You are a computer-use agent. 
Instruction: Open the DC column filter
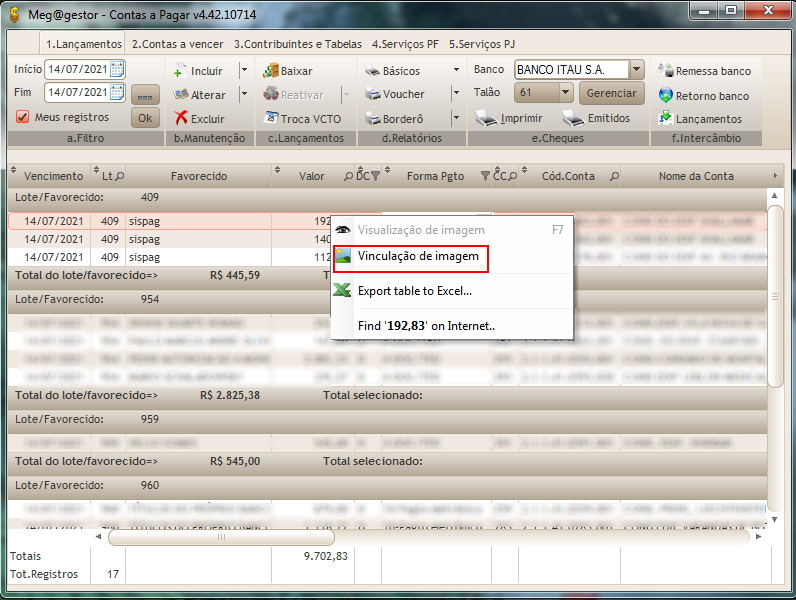point(375,176)
